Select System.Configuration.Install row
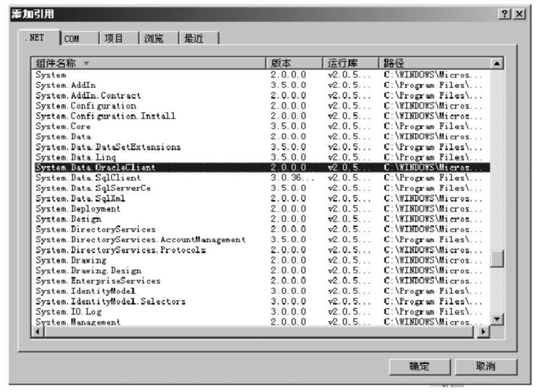 pyautogui.click(x=262, y=116)
